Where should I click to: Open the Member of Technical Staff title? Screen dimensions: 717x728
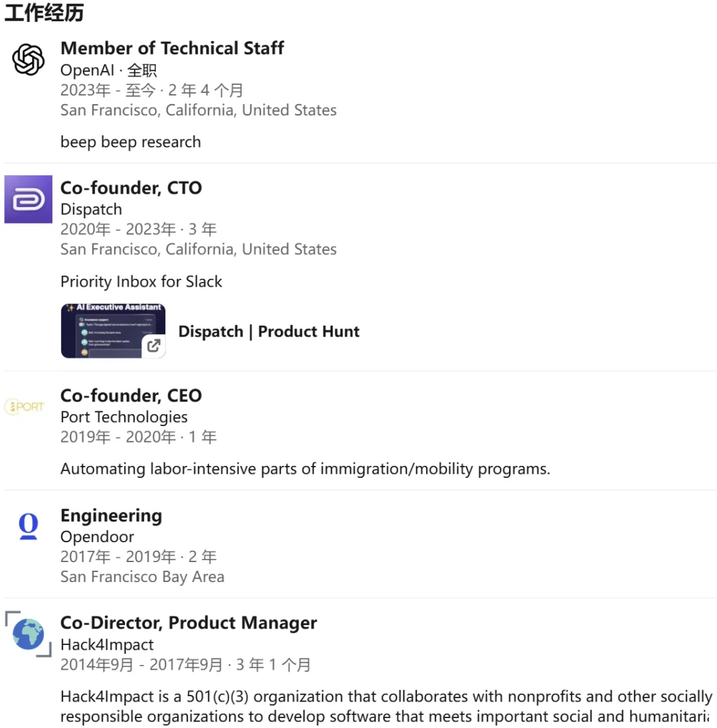173,48
